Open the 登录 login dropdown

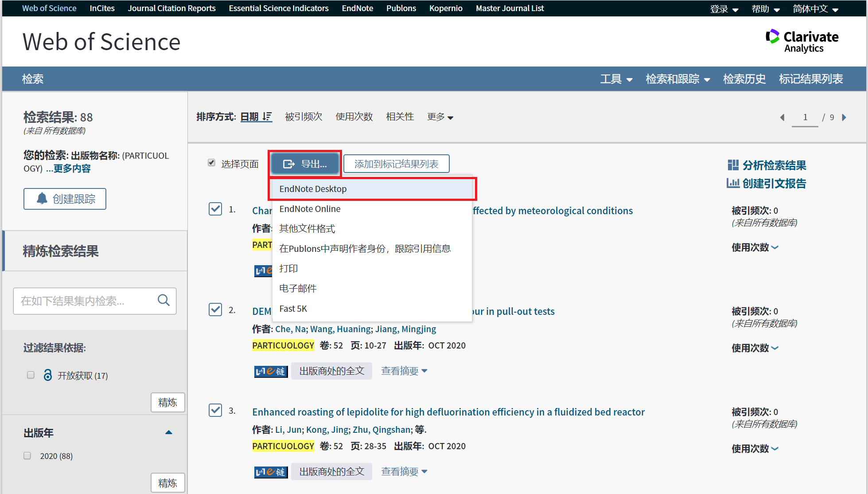point(724,9)
